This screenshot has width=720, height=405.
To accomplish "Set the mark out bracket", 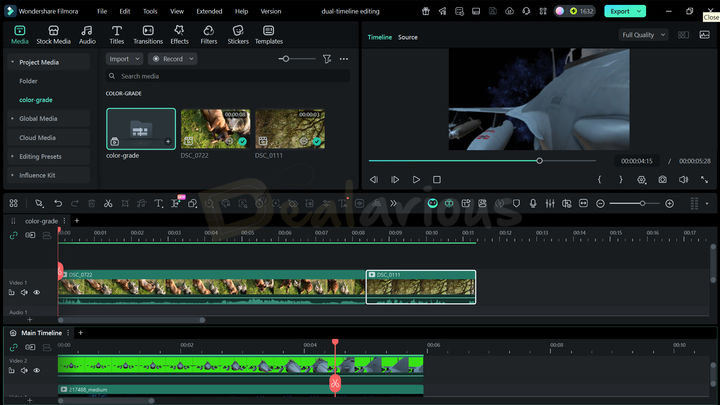I will tap(620, 180).
